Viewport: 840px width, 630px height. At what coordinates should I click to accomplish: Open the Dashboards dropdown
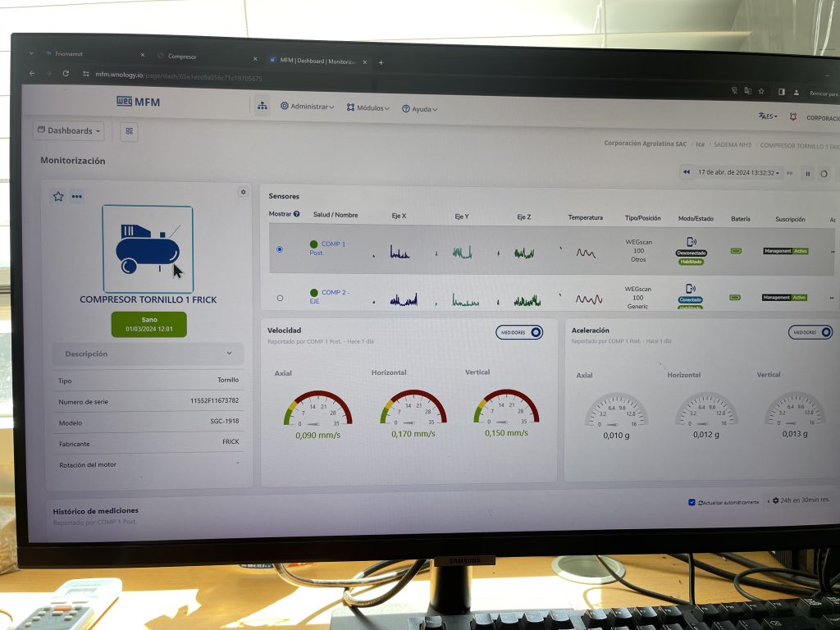(x=69, y=130)
